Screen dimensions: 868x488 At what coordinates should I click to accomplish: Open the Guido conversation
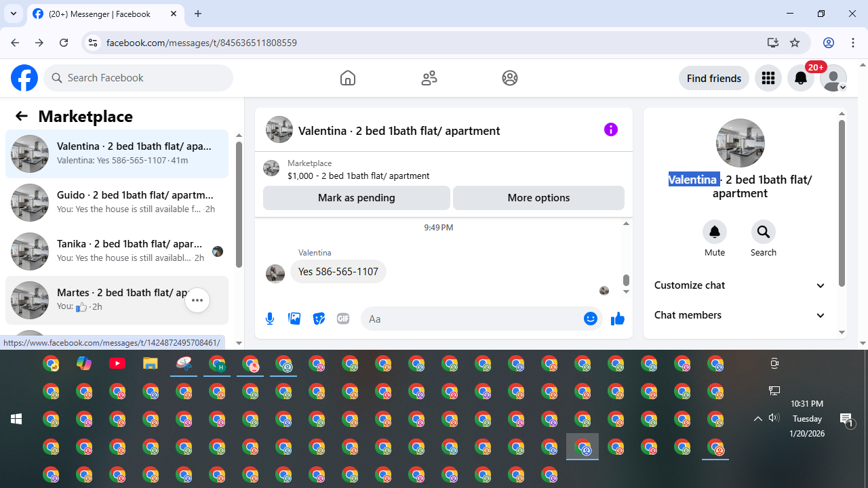pos(117,203)
